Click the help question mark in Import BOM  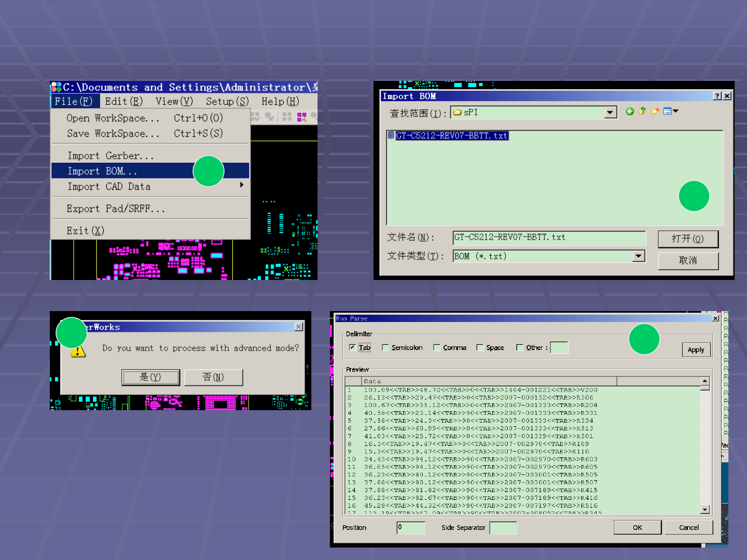[717, 96]
